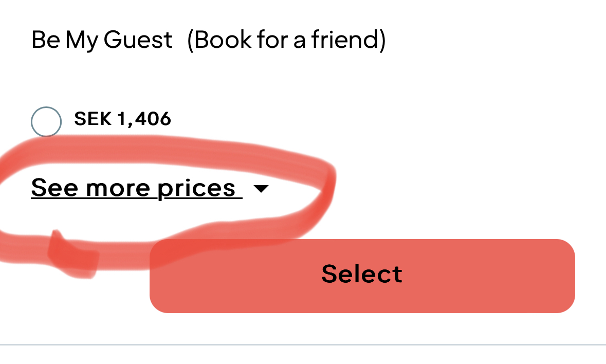The height and width of the screenshot is (364, 606).
Task: Click the grey divider line below Select
Action: (x=303, y=344)
